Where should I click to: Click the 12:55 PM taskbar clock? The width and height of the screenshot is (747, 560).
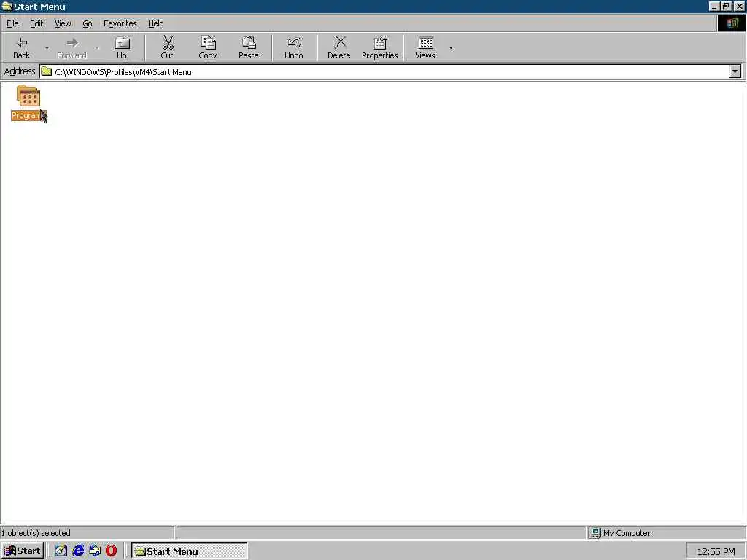point(716,551)
